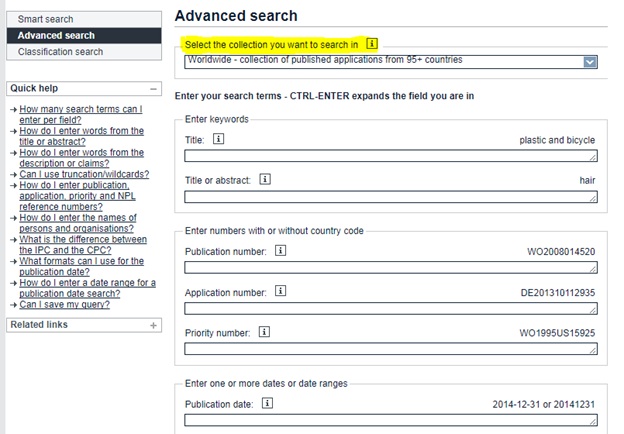Click the Priority number input field
The height and width of the screenshot is (434, 624).
point(391,349)
